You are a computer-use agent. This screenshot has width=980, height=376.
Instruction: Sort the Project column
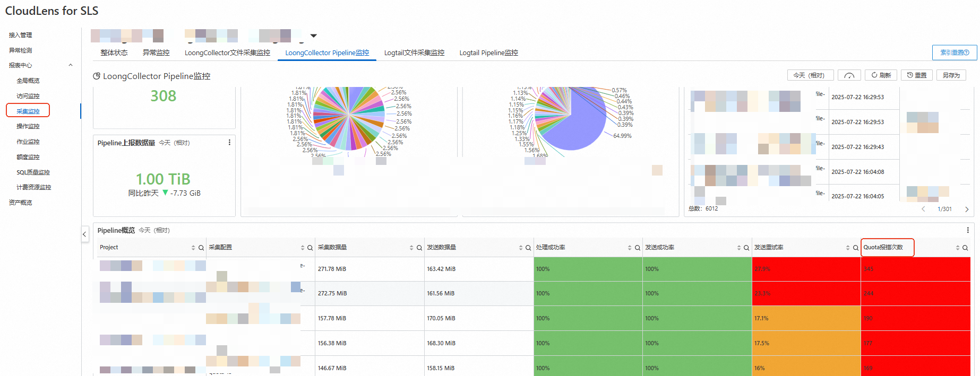click(193, 248)
